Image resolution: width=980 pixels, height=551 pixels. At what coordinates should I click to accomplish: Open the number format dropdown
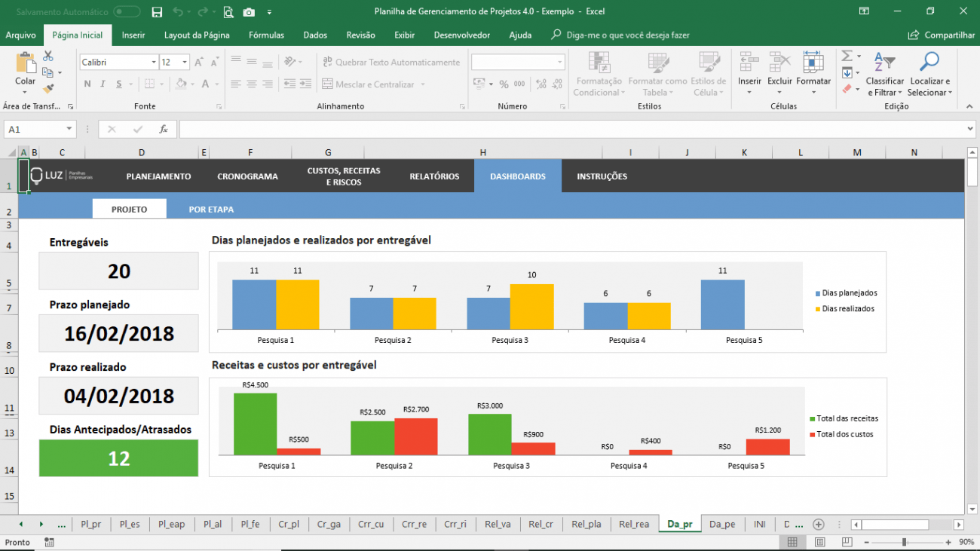tap(560, 63)
